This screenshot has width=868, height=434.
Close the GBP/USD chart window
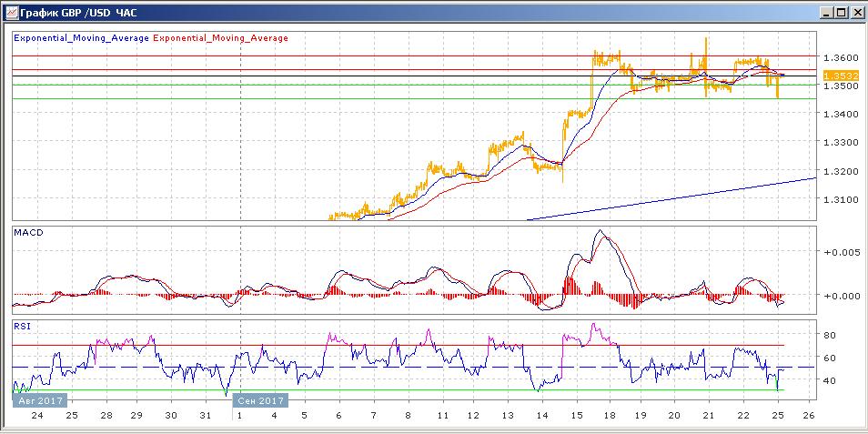[856, 12]
